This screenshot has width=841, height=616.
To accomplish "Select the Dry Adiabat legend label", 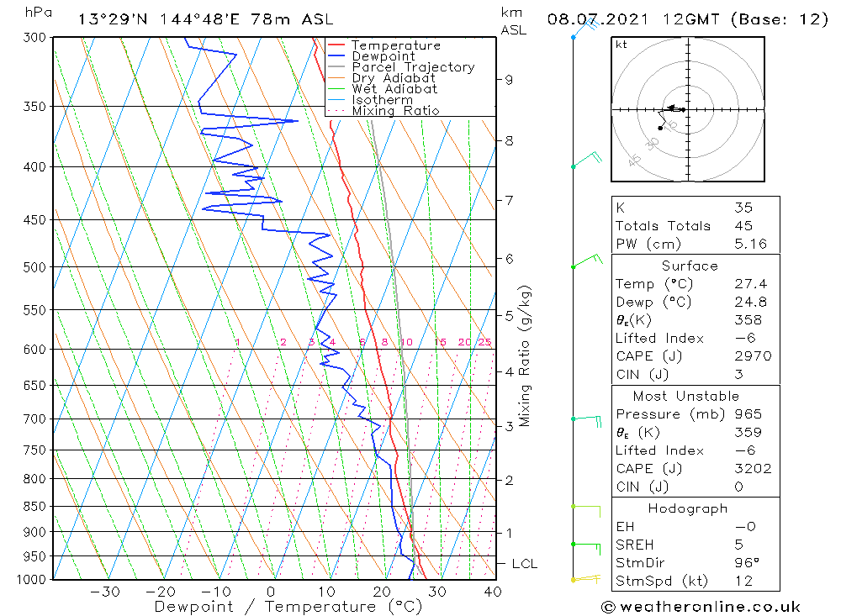I will point(393,78).
